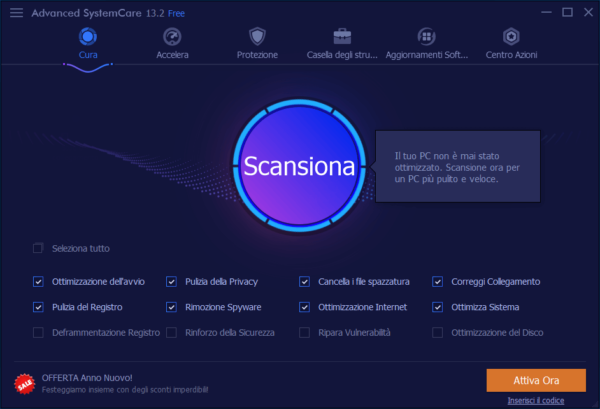Uncheck Rimozione Spyware
The width and height of the screenshot is (600, 409).
pyautogui.click(x=171, y=307)
